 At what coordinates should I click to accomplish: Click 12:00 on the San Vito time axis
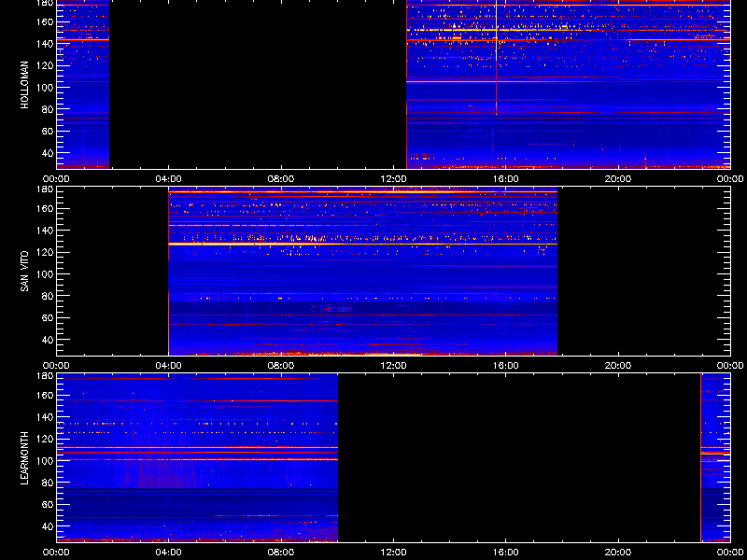click(x=393, y=366)
